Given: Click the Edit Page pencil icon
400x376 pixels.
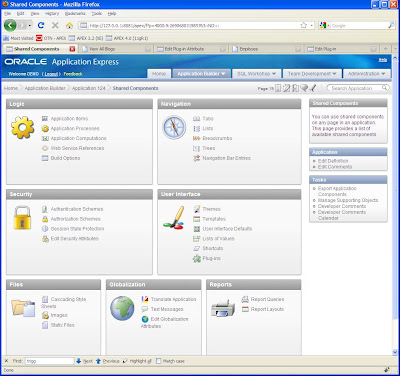Looking at the screenshot, I should coord(286,88).
